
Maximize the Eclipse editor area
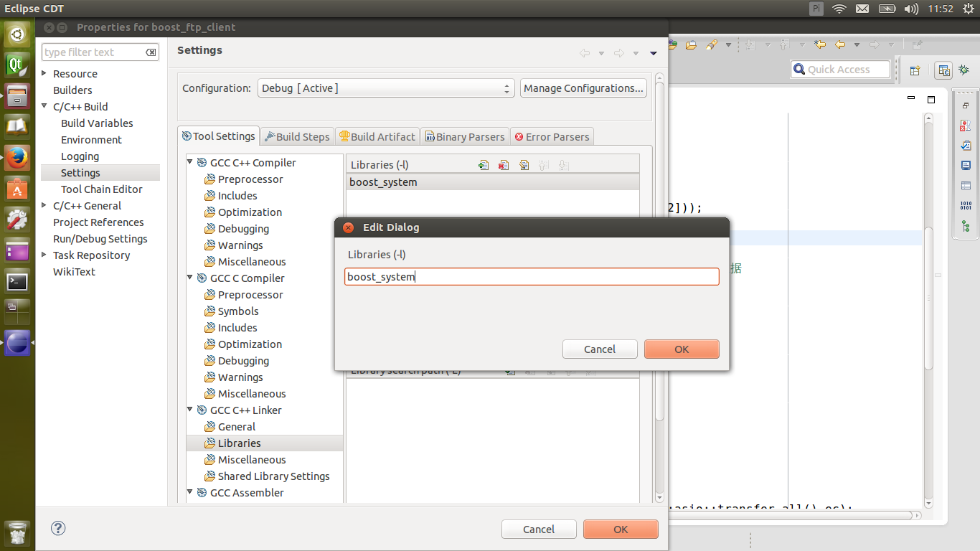coord(931,99)
